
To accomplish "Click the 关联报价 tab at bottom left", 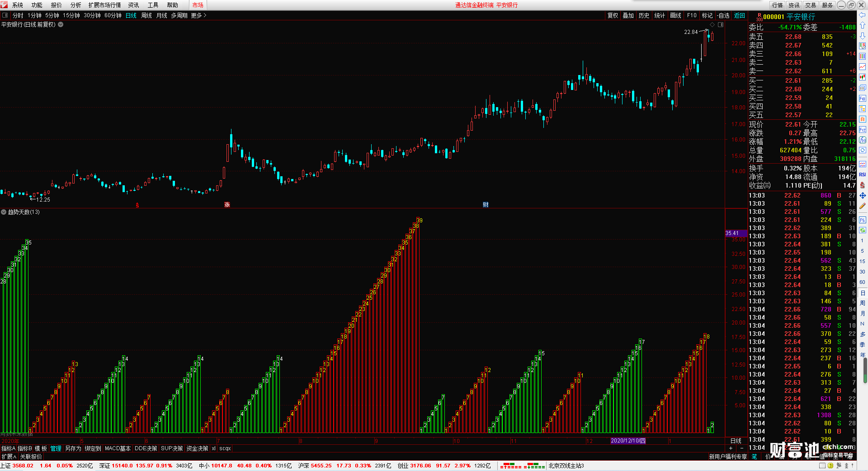I will coord(31,457).
